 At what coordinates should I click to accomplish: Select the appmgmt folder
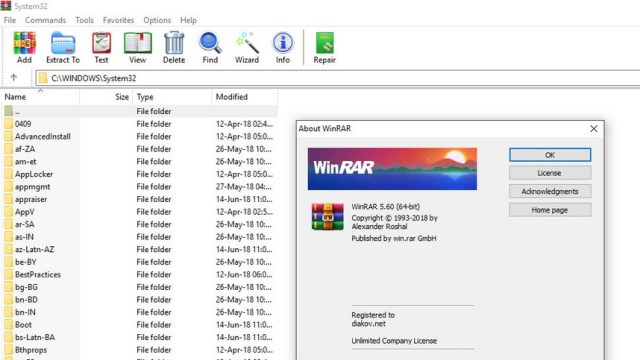[33, 187]
